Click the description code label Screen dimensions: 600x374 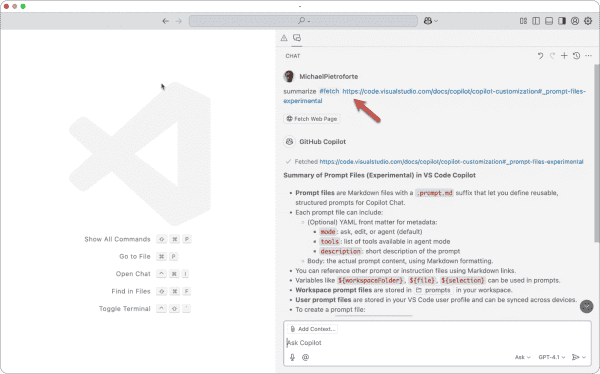341,252
